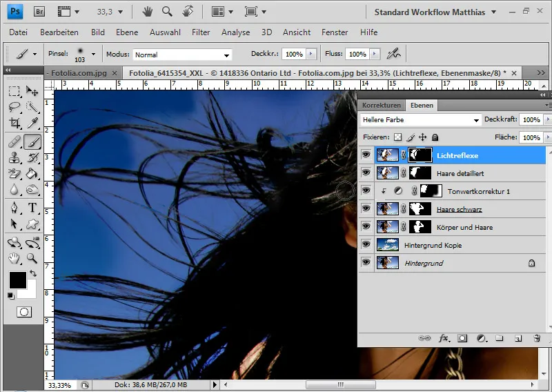
Task: Select the 3D Rotate tool
Action: pos(14,243)
